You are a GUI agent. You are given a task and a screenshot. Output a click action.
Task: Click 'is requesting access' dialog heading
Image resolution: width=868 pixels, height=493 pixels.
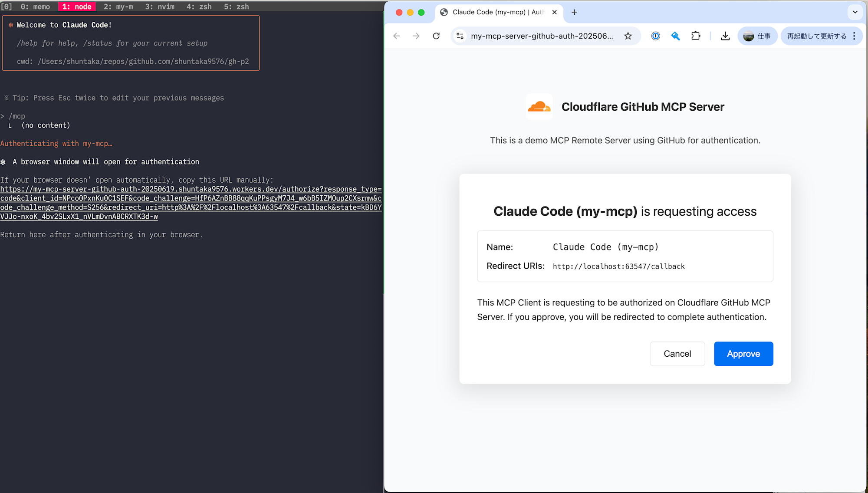point(699,211)
